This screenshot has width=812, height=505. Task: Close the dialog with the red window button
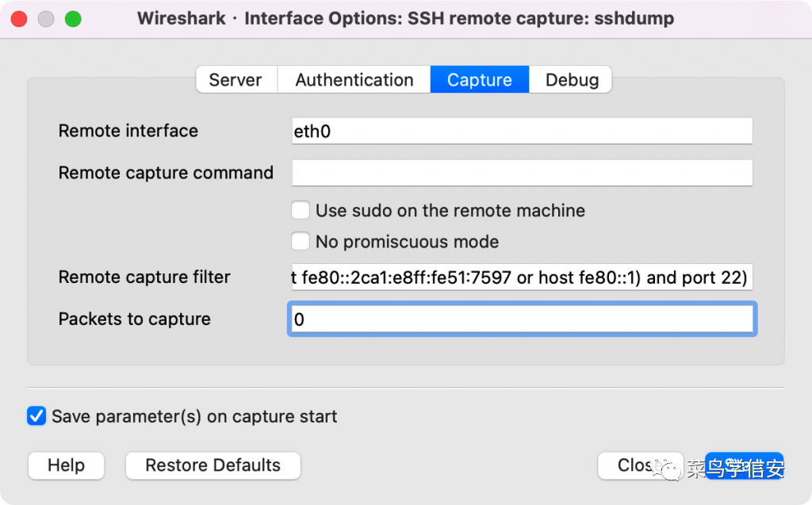(19, 19)
